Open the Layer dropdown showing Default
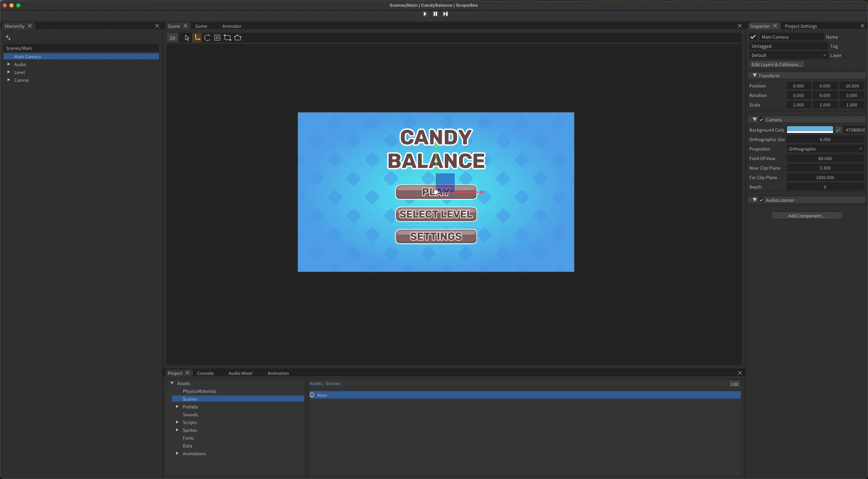Screen dimensions: 868x479 coord(788,55)
